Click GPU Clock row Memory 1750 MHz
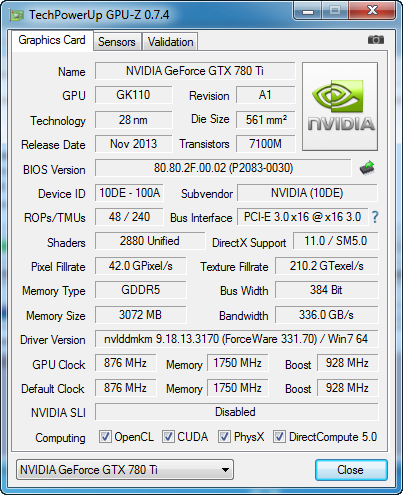 point(237,363)
